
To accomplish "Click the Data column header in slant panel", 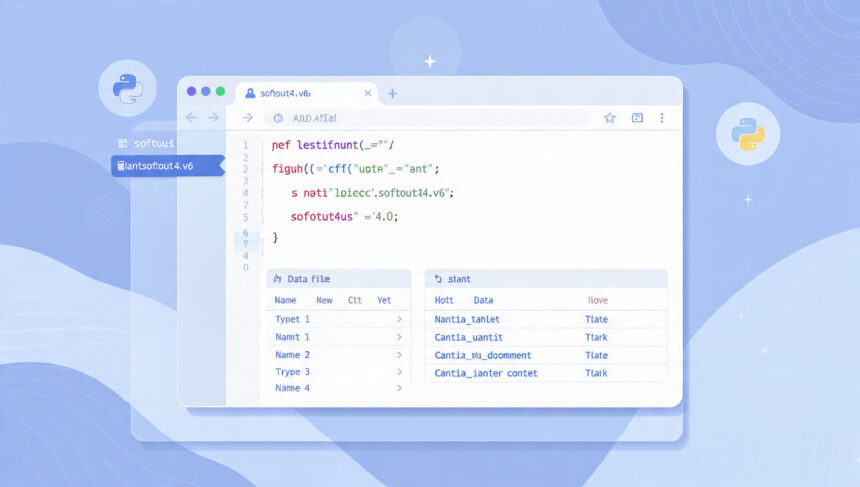I will point(483,300).
